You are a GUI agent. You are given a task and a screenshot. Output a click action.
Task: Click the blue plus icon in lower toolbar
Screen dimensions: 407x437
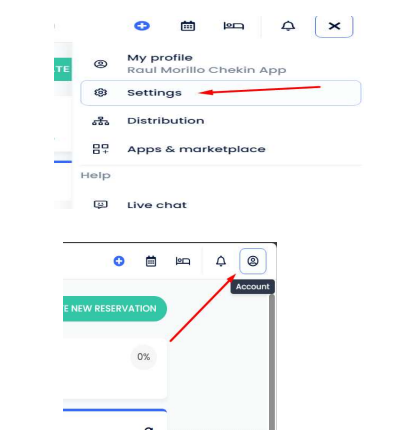(x=119, y=261)
